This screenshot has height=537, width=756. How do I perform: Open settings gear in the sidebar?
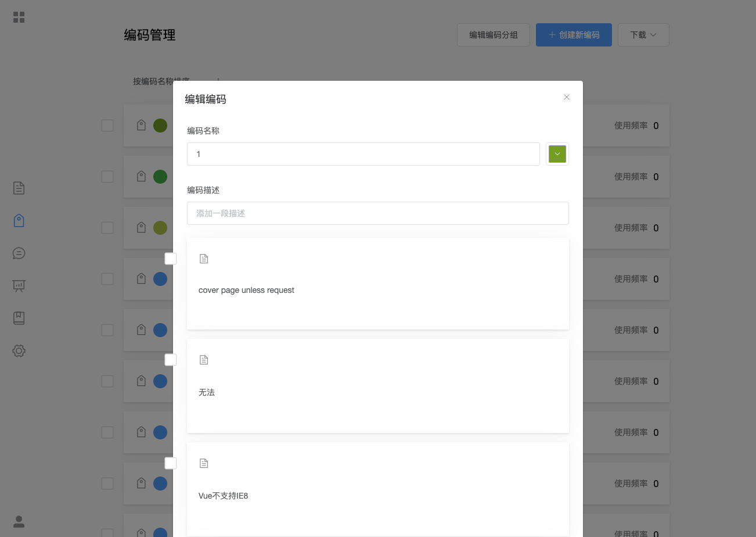[19, 350]
